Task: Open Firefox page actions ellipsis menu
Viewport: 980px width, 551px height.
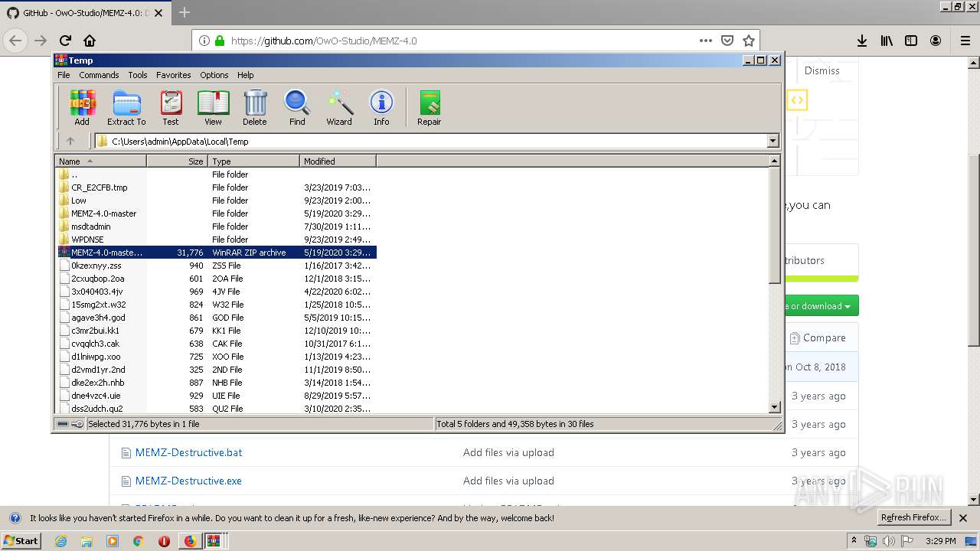Action: (706, 41)
